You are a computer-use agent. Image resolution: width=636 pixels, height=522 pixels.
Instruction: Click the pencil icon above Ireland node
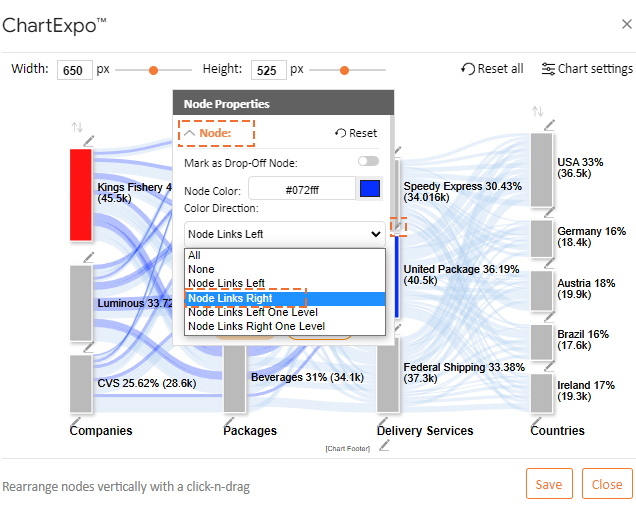pos(549,366)
